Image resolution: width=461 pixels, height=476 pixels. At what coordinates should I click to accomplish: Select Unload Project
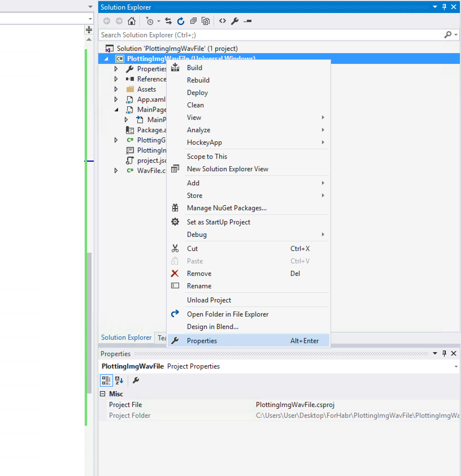tap(249, 300)
